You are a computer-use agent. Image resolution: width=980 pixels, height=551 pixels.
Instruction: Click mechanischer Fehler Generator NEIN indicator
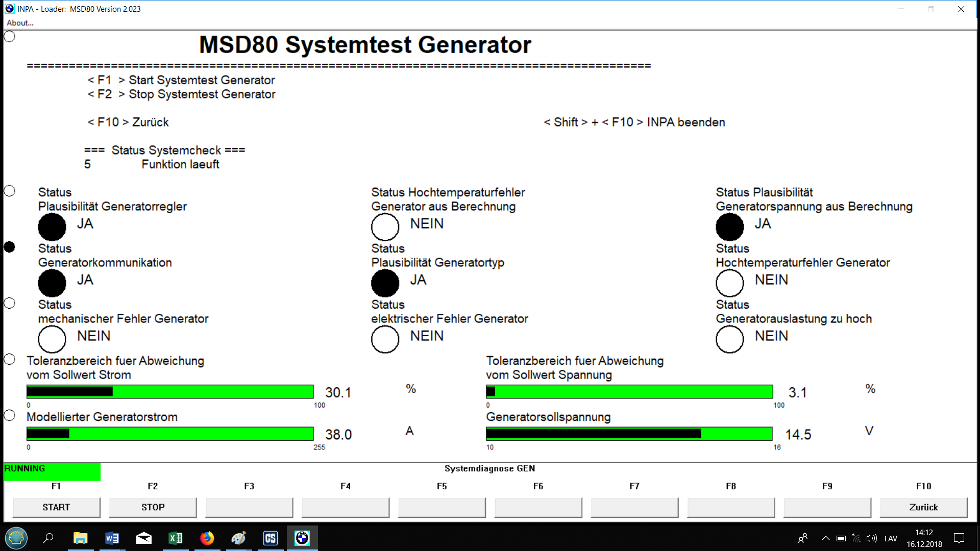[52, 339]
